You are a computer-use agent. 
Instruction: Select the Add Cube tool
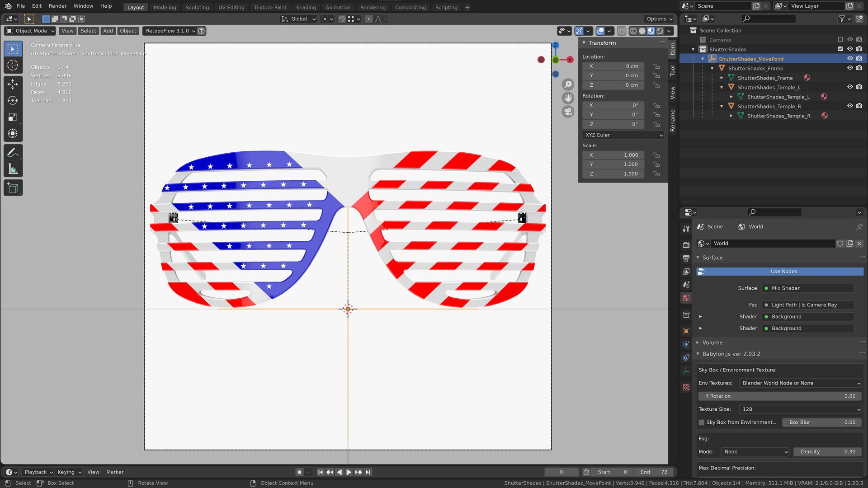tap(13, 188)
